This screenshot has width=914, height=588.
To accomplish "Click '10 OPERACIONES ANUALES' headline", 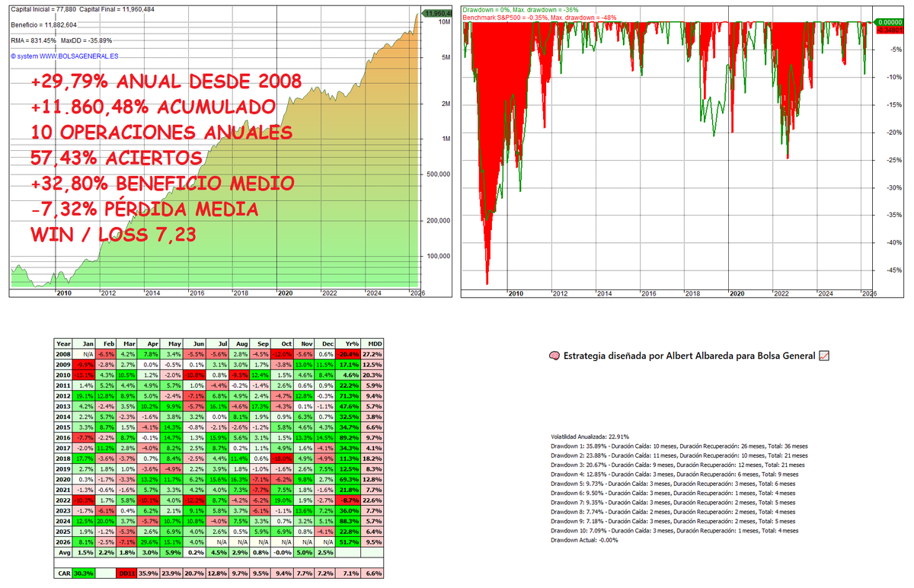I will pyautogui.click(x=161, y=133).
